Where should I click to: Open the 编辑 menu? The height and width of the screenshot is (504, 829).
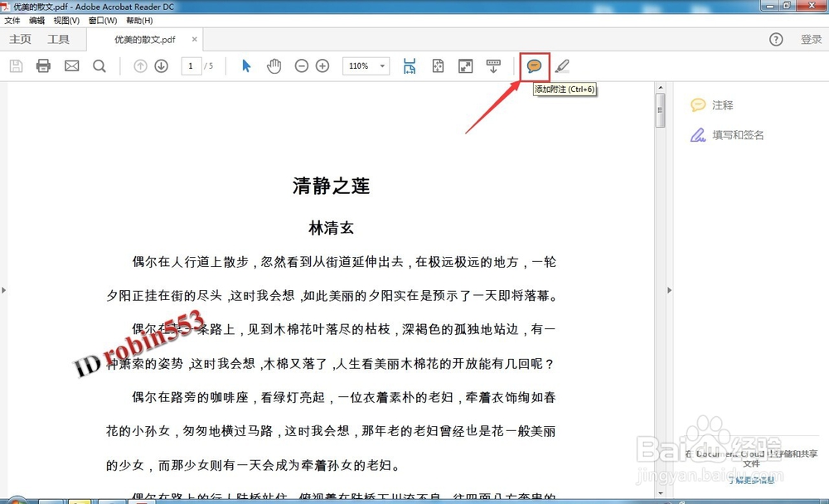click(x=37, y=21)
